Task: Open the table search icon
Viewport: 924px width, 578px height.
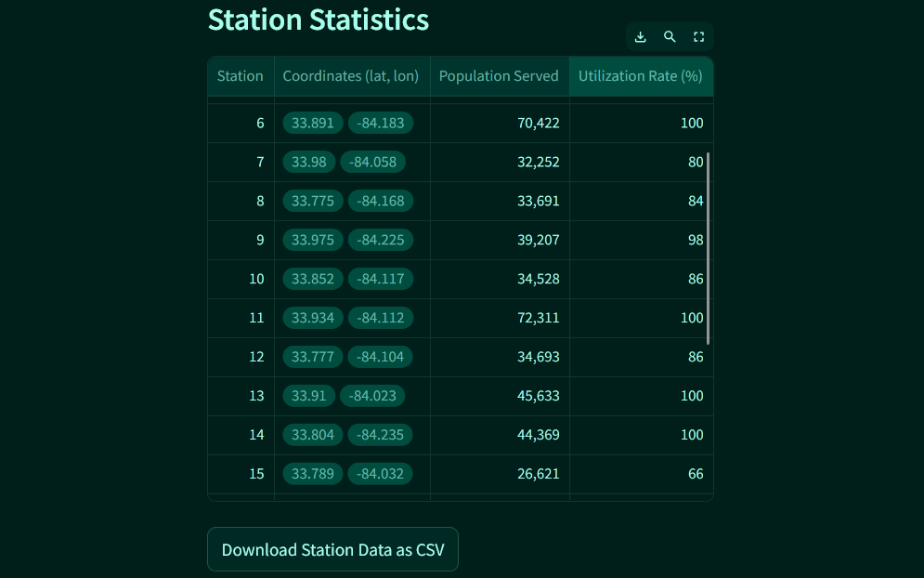Action: pos(670,37)
